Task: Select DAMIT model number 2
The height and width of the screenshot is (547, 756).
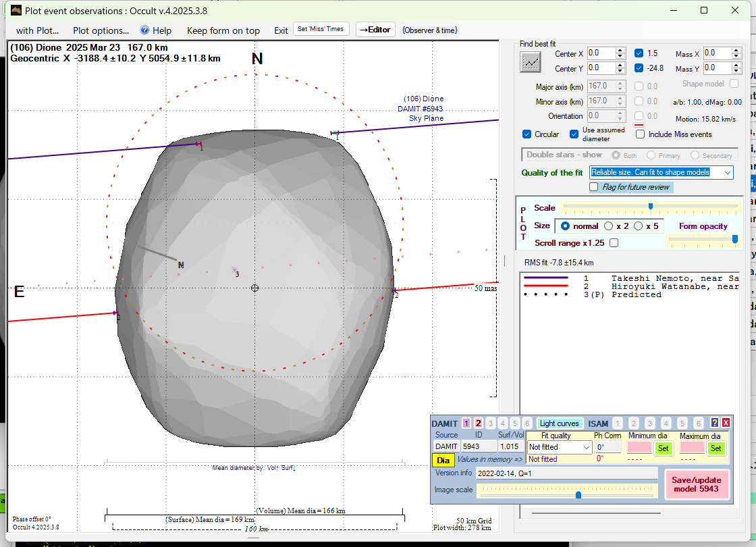Action: tap(478, 423)
